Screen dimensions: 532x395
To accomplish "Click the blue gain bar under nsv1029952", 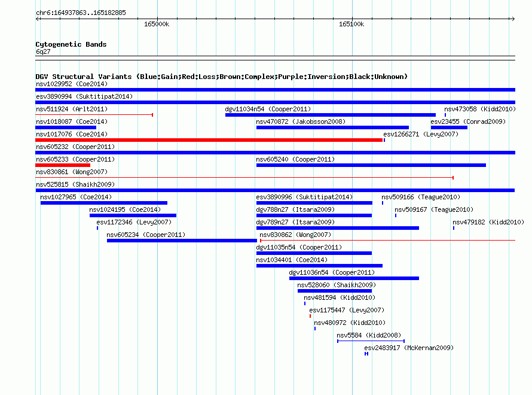I will (275, 90).
